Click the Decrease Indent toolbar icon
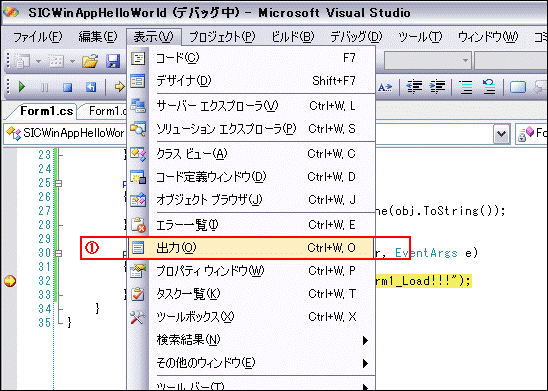The image size is (548, 391). pos(414,87)
